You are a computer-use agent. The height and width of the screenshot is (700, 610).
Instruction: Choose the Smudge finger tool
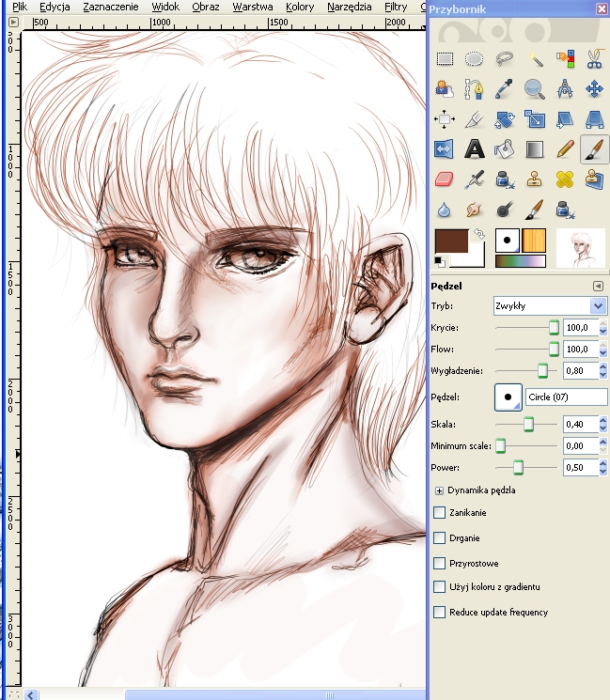click(475, 209)
